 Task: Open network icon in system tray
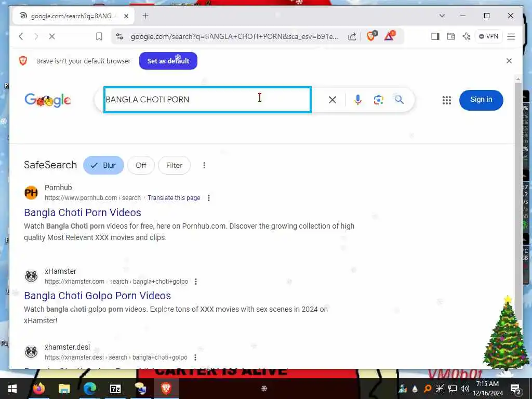click(453, 389)
